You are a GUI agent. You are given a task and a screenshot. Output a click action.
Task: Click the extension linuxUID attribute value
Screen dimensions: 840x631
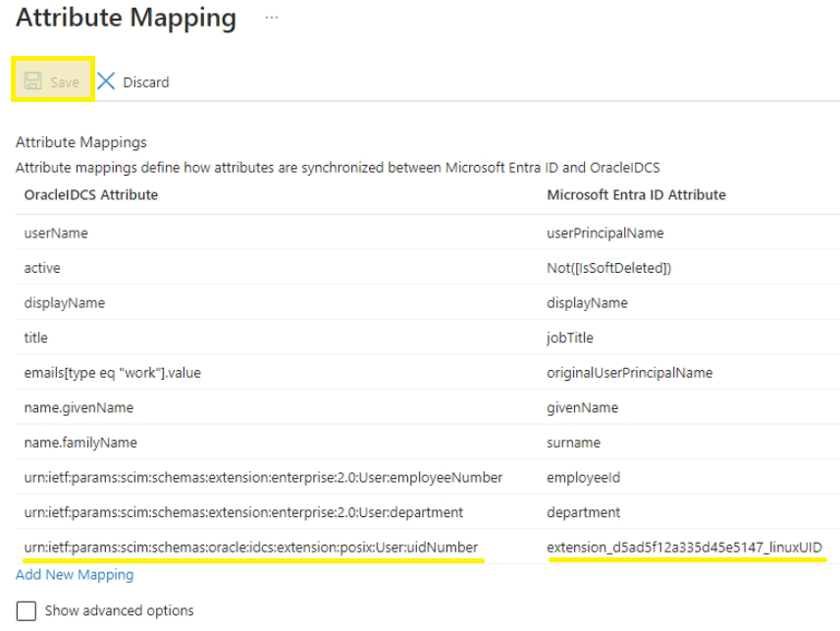tap(685, 547)
